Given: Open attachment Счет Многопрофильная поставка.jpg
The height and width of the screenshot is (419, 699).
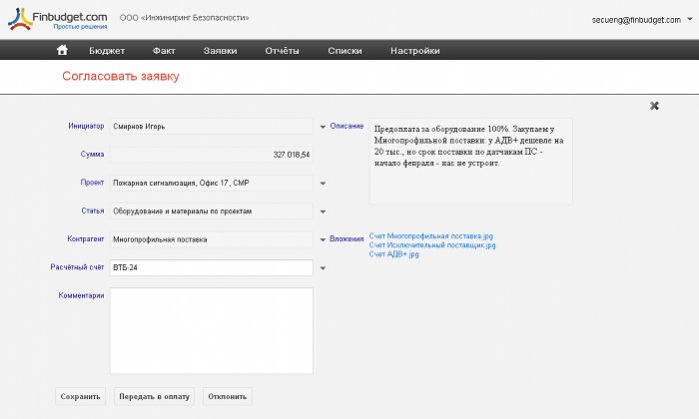Looking at the screenshot, I should (x=431, y=236).
